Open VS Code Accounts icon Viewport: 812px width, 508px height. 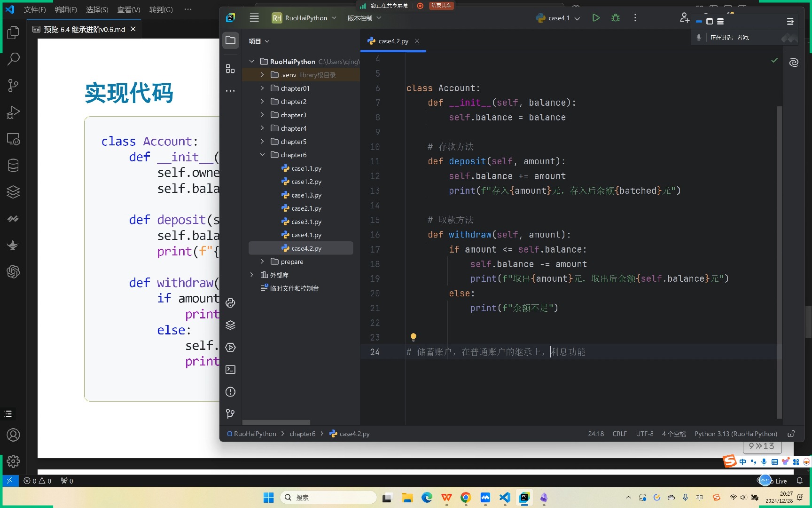click(x=13, y=435)
